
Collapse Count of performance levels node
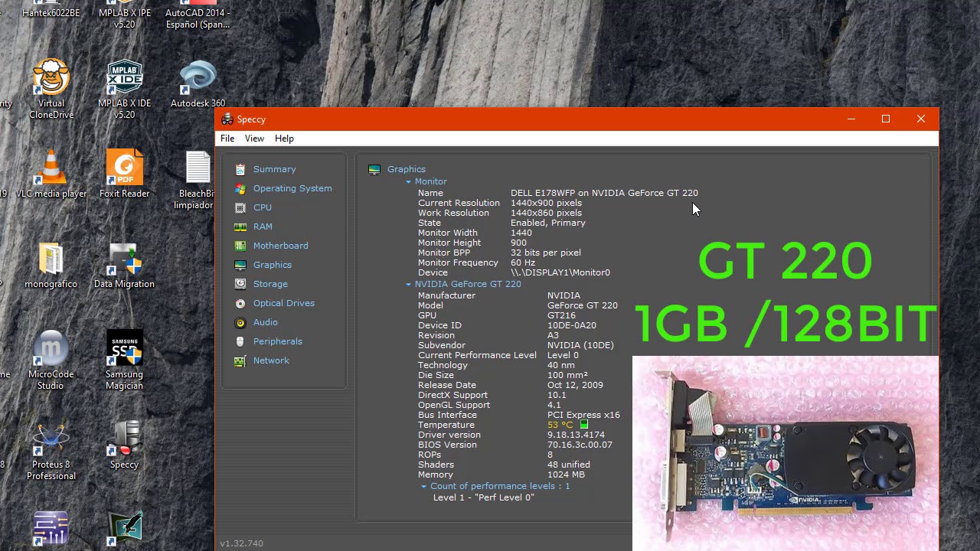point(424,487)
